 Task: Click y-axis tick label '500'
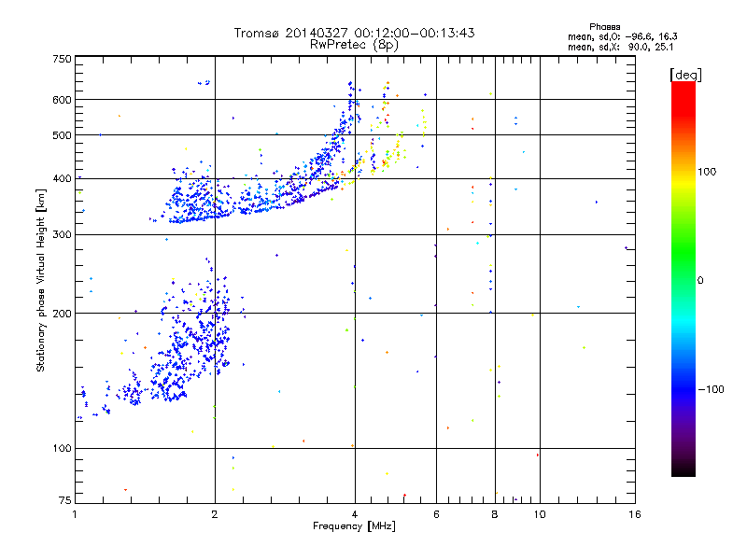62,135
